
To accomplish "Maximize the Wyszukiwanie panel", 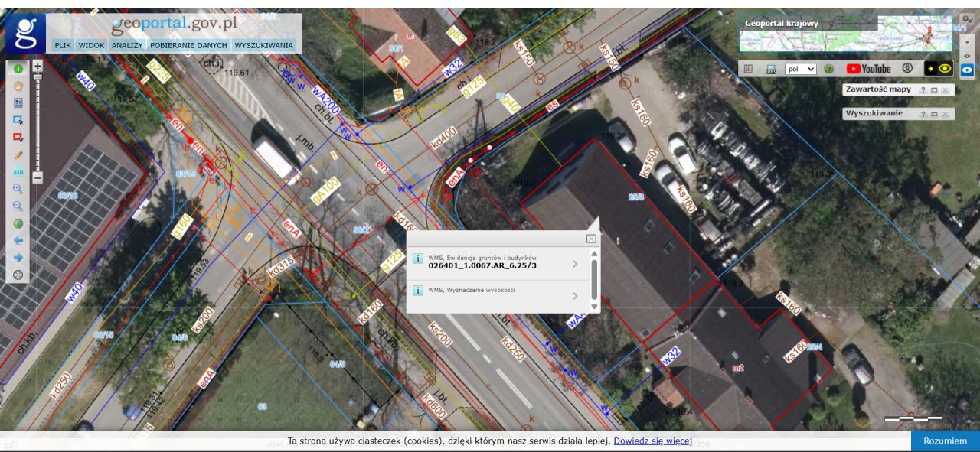I will (934, 114).
